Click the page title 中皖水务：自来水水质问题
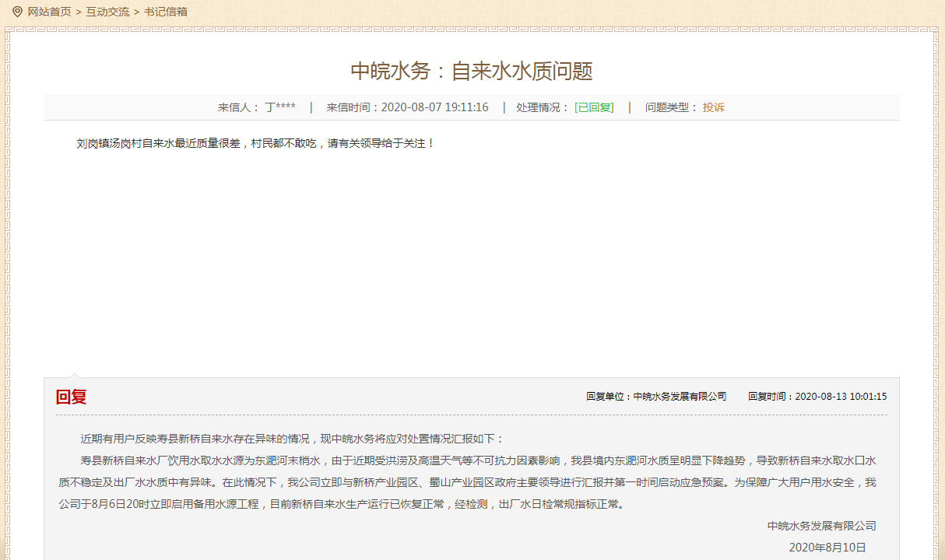 pyautogui.click(x=472, y=72)
